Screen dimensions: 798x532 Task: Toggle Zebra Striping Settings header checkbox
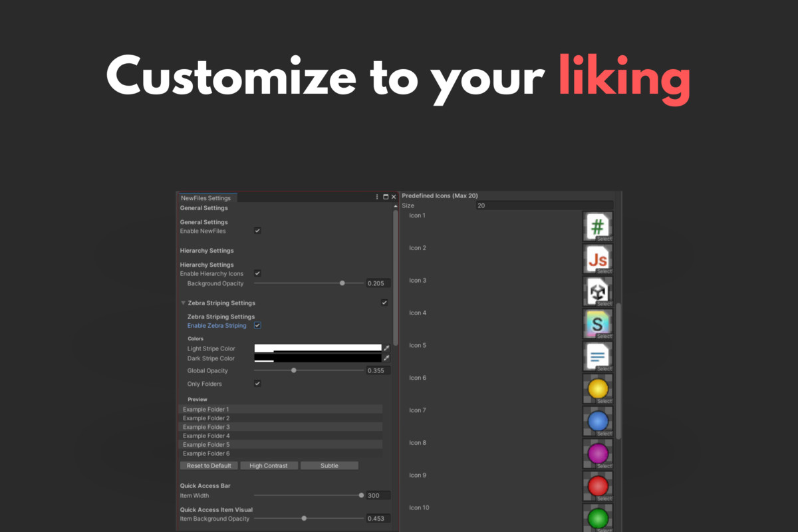coord(384,303)
